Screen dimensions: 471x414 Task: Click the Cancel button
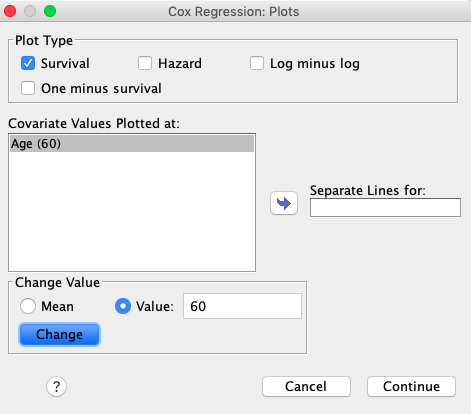306,387
